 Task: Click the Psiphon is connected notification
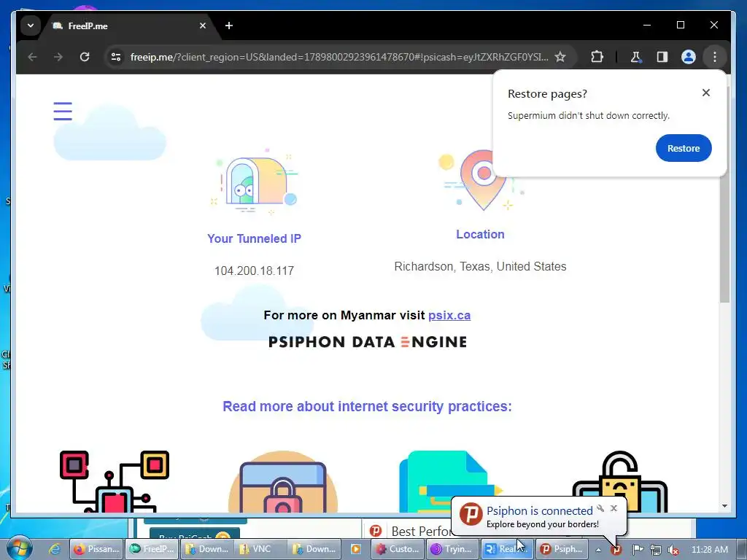(x=539, y=517)
